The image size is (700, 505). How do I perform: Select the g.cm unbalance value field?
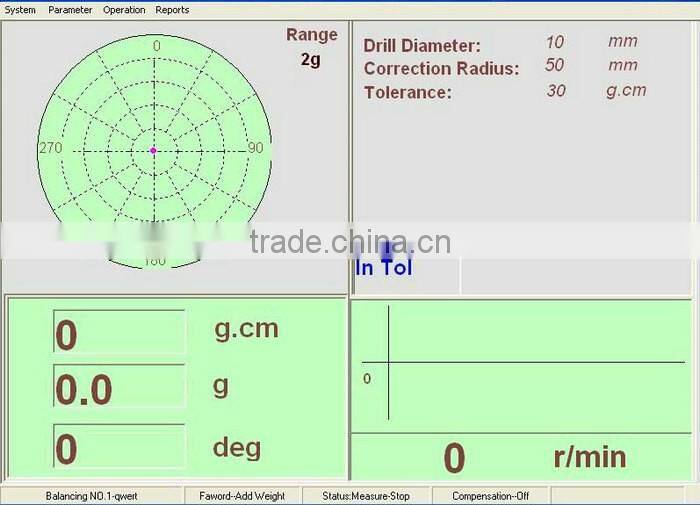click(119, 331)
